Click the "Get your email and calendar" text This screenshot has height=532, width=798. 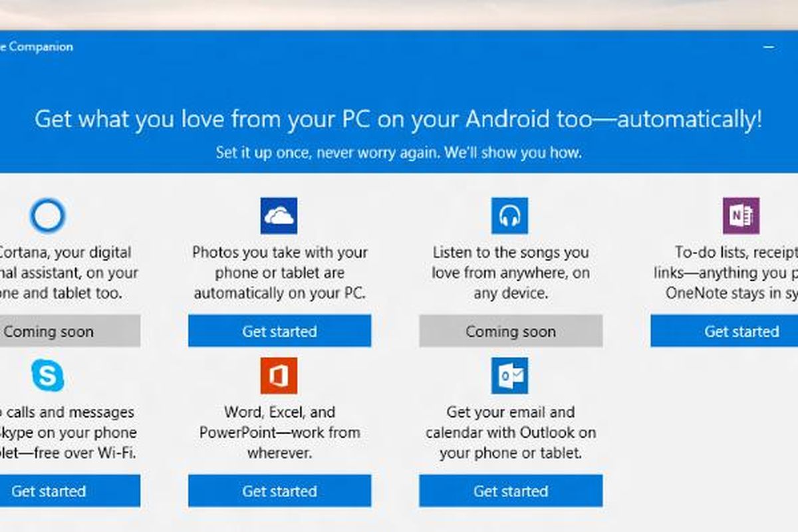(510, 432)
